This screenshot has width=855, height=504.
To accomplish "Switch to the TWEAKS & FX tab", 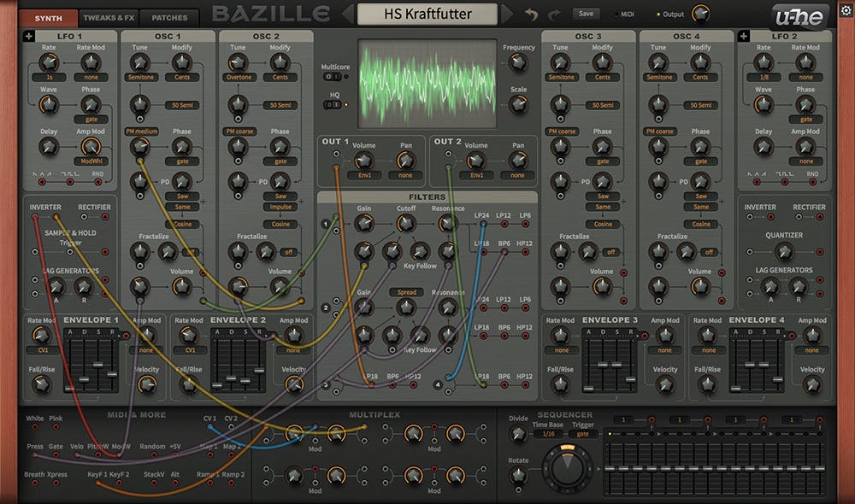I will [109, 18].
